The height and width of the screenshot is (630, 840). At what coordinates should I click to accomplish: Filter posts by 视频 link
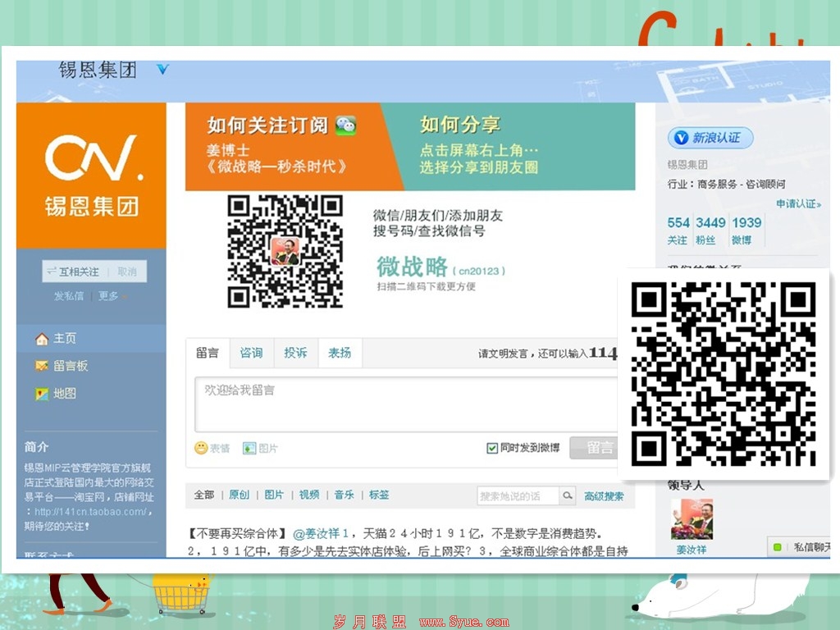tap(309, 495)
